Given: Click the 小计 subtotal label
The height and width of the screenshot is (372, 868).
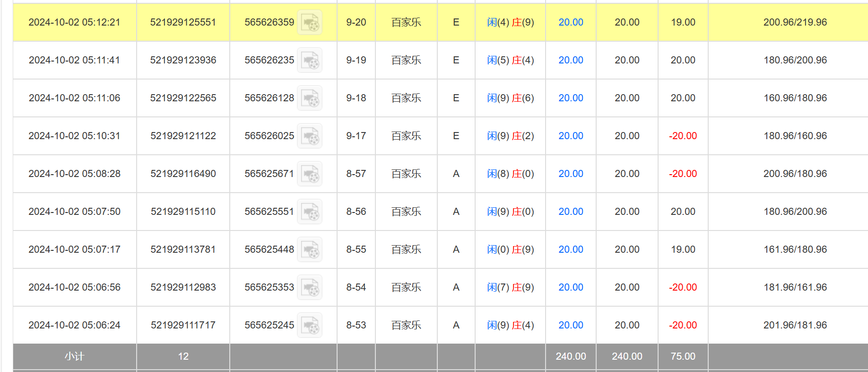Looking at the screenshot, I should [74, 356].
